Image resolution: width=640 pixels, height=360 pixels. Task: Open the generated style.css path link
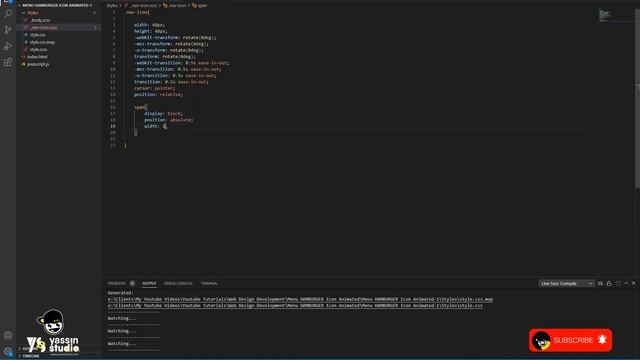[x=295, y=305]
